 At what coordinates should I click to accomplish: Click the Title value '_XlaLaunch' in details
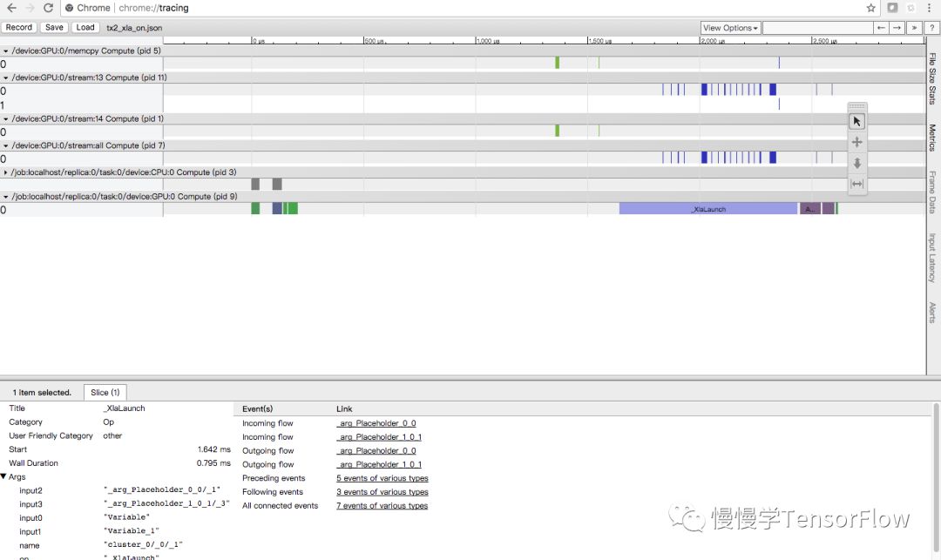click(x=125, y=408)
